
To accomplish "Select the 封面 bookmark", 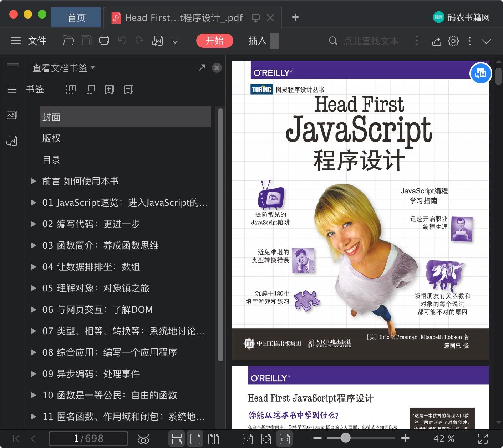I will pyautogui.click(x=126, y=117).
